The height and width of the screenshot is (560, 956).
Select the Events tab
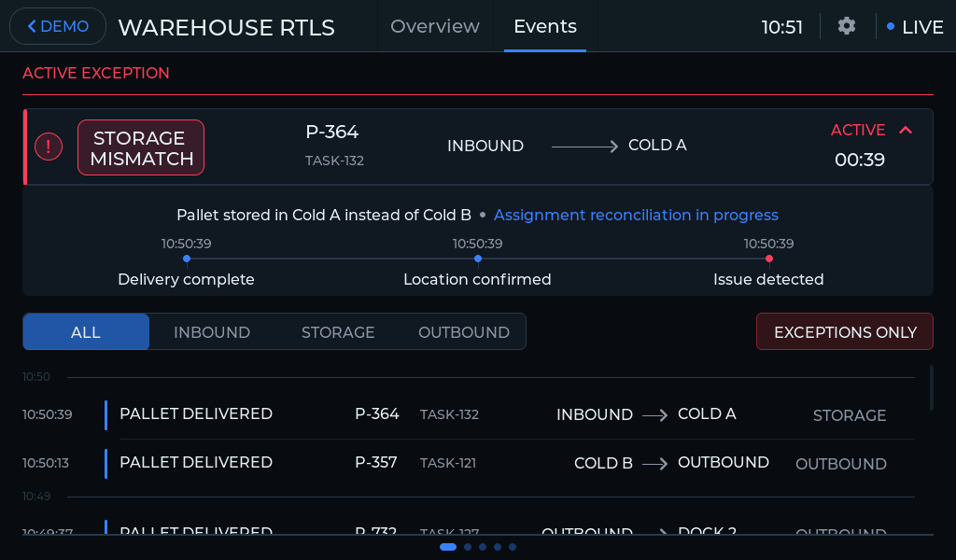coord(545,26)
